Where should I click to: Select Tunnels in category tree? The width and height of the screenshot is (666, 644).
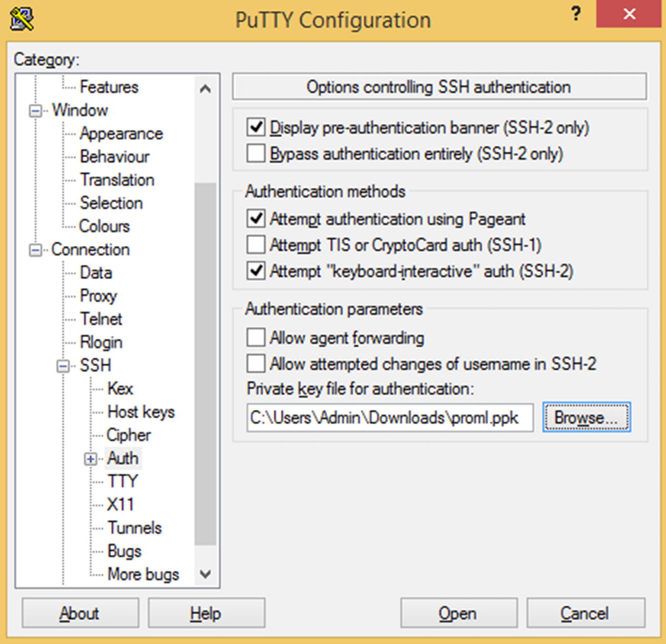(134, 528)
